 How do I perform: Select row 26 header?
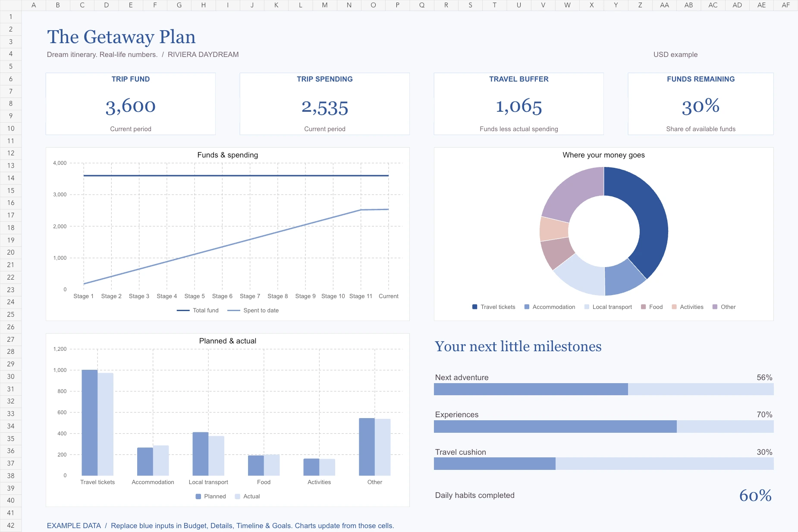(11, 327)
